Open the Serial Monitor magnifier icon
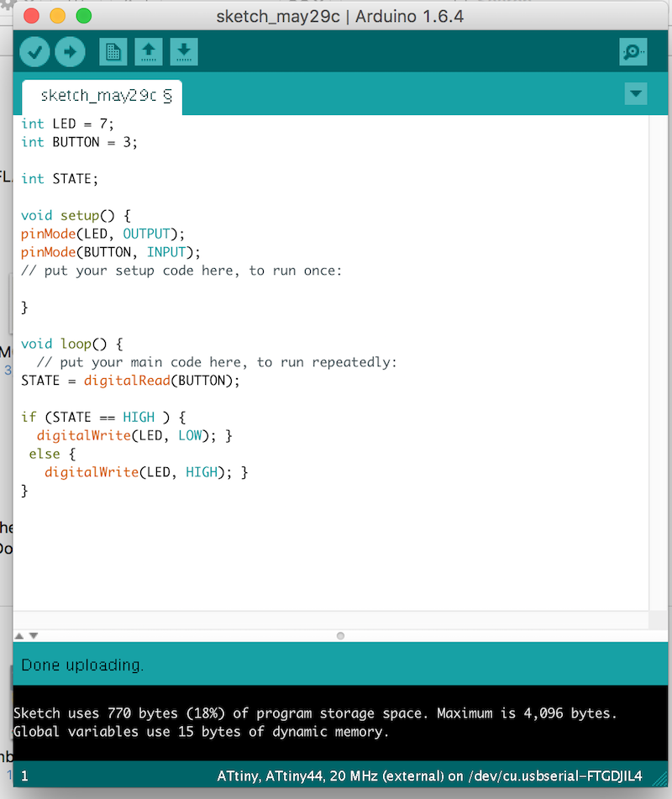Image resolution: width=672 pixels, height=799 pixels. (x=633, y=51)
